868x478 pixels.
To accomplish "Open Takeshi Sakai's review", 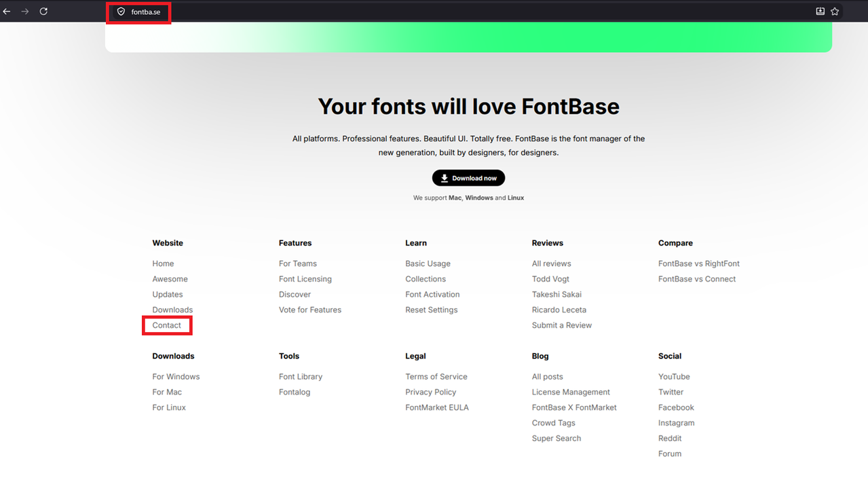I will [x=556, y=295].
